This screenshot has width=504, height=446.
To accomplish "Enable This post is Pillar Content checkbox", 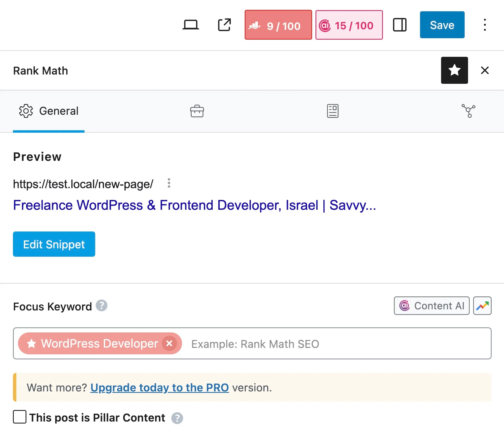I will (x=20, y=417).
